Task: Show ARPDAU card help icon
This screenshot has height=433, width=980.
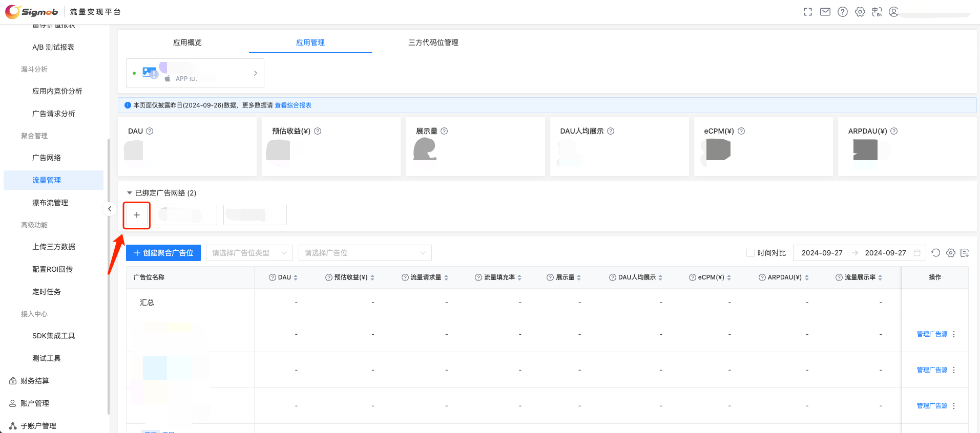Action: pyautogui.click(x=894, y=131)
